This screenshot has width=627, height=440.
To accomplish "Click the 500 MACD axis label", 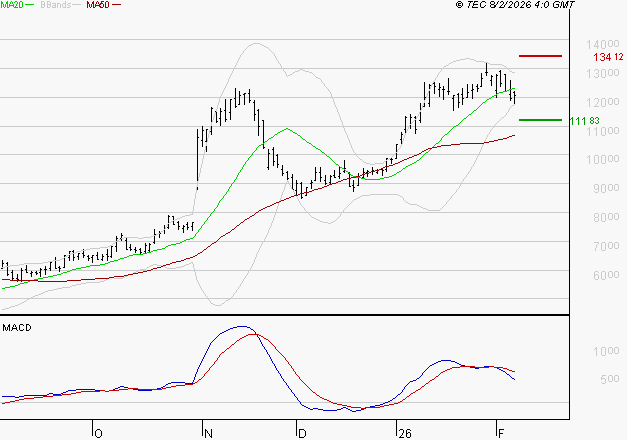I will click(610, 379).
